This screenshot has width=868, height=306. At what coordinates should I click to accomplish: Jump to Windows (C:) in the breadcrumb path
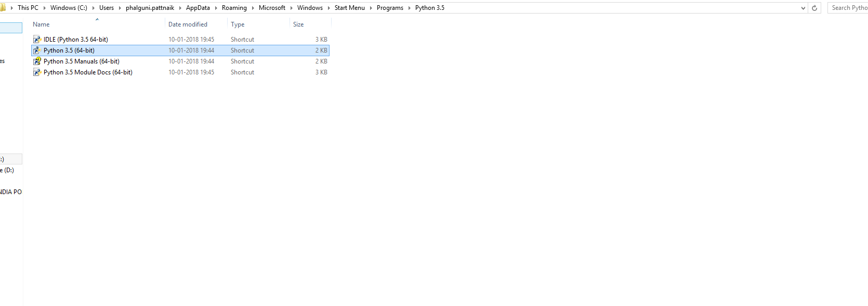69,8
